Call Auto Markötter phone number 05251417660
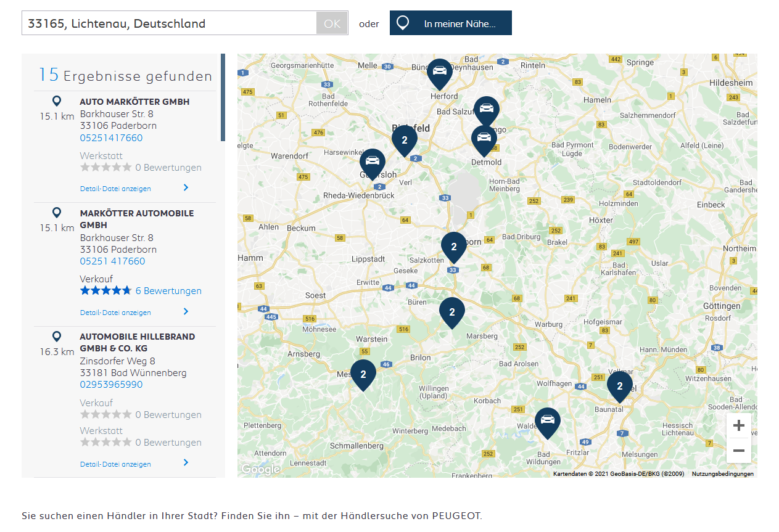The image size is (779, 532). click(111, 137)
